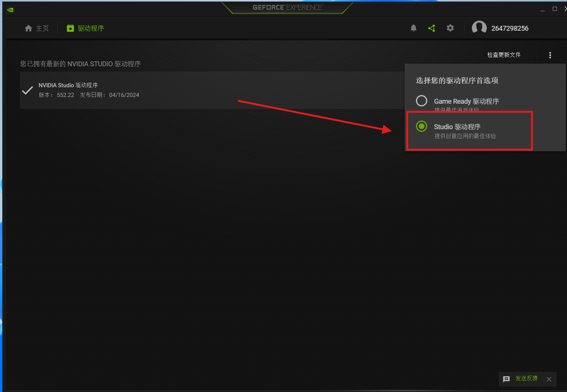Switch to 主页 tab

tap(37, 28)
